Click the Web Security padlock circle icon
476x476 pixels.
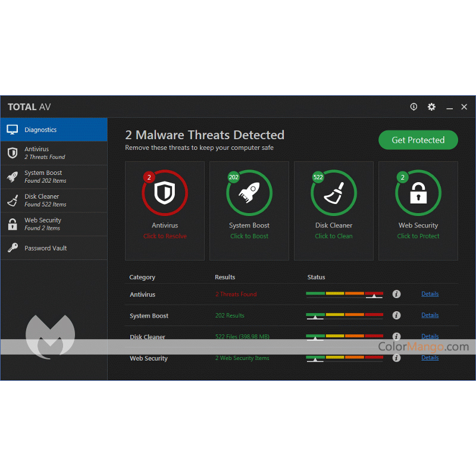point(418,193)
